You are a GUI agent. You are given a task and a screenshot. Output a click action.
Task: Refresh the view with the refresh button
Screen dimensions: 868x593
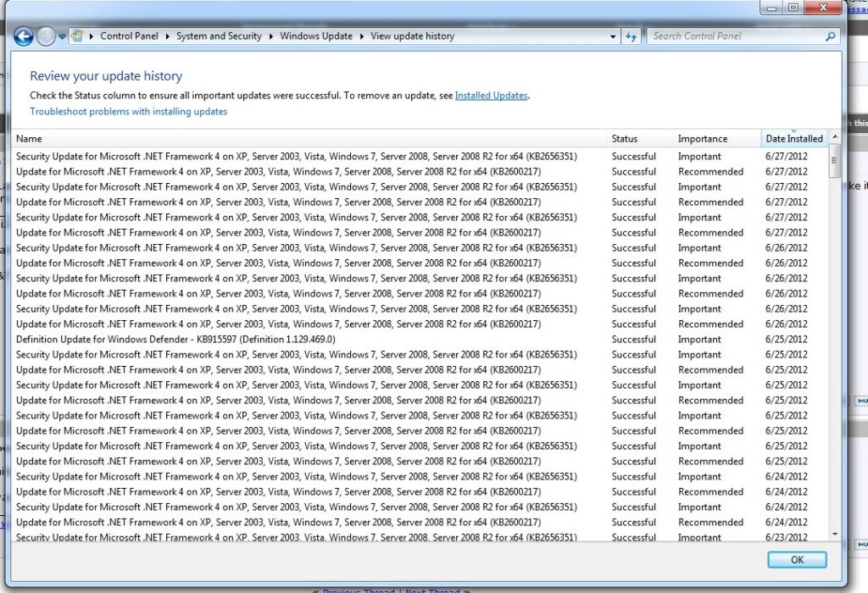[631, 36]
